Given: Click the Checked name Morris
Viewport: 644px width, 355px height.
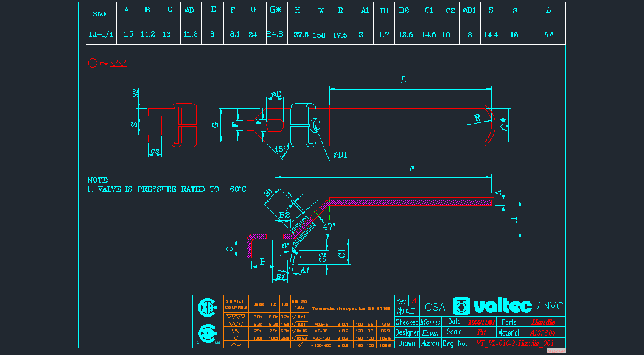Looking at the screenshot, I should click(x=431, y=322).
